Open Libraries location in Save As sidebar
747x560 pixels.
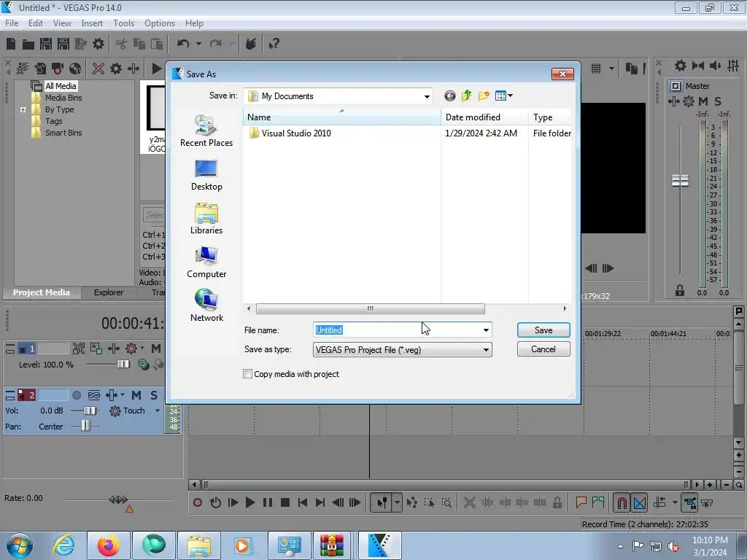coord(206,219)
